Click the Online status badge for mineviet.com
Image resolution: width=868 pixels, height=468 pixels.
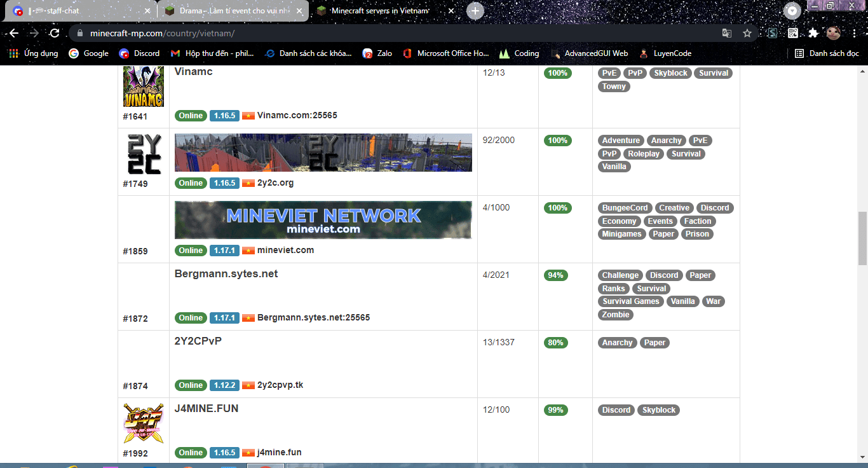click(191, 251)
